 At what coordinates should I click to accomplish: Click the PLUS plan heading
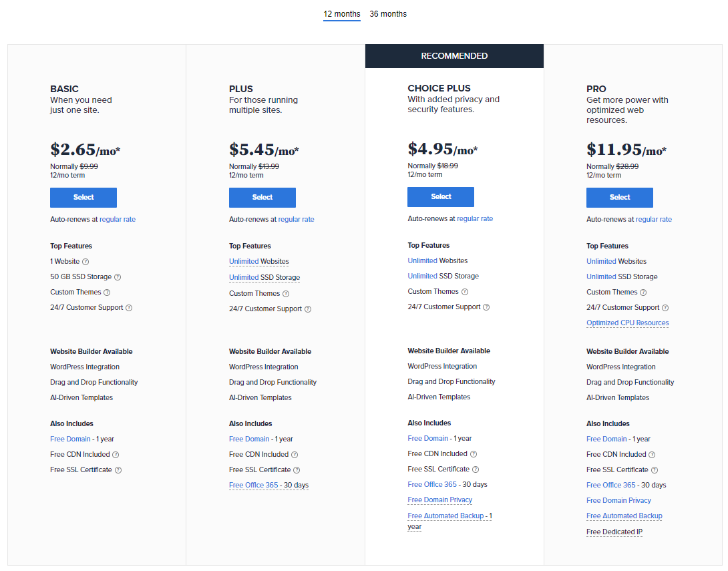coord(241,89)
